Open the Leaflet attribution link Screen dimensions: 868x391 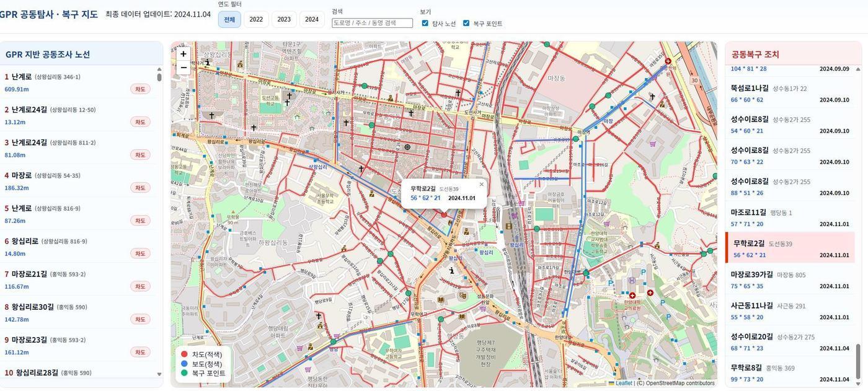click(x=622, y=382)
